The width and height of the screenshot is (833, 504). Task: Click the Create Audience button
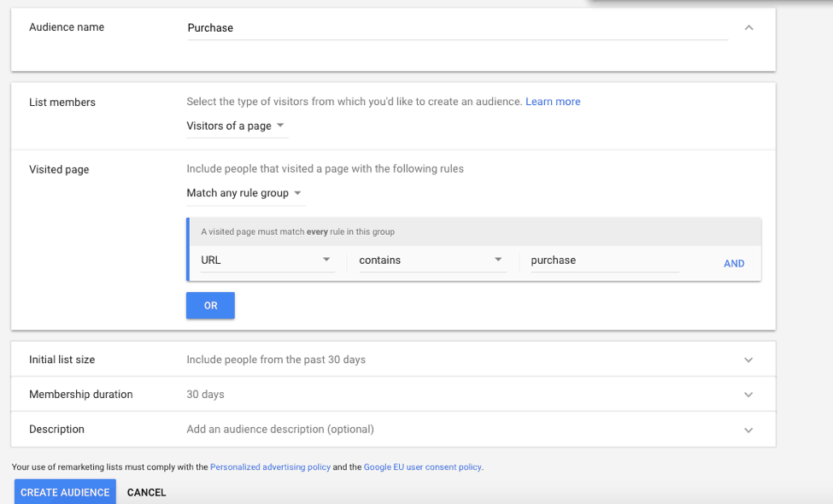click(65, 492)
